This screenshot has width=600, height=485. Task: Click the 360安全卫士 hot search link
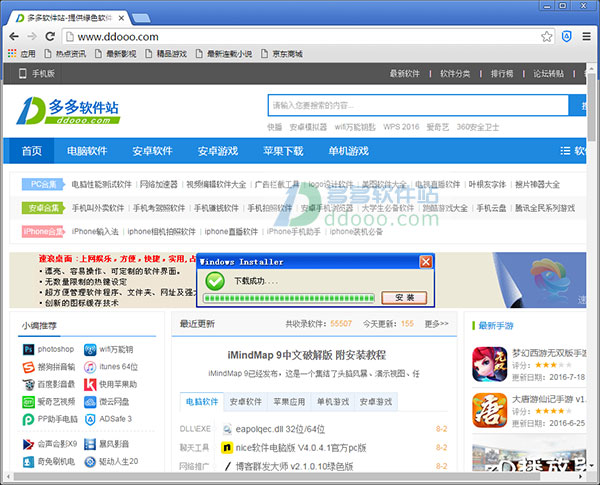(478, 127)
